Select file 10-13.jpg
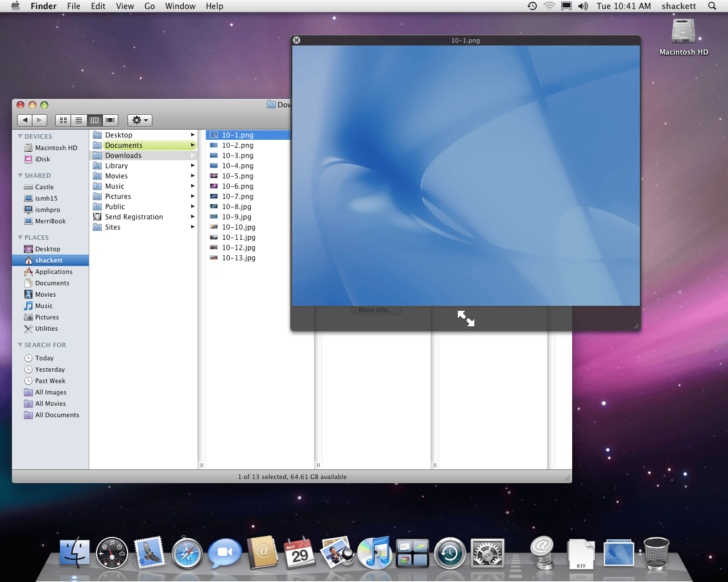 point(248,258)
